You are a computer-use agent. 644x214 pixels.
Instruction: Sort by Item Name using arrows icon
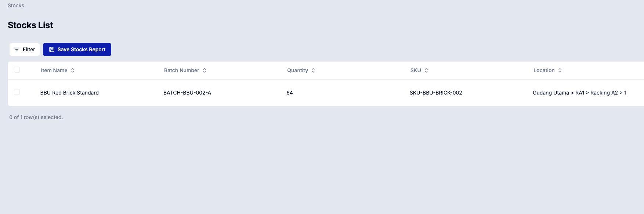coord(73,70)
